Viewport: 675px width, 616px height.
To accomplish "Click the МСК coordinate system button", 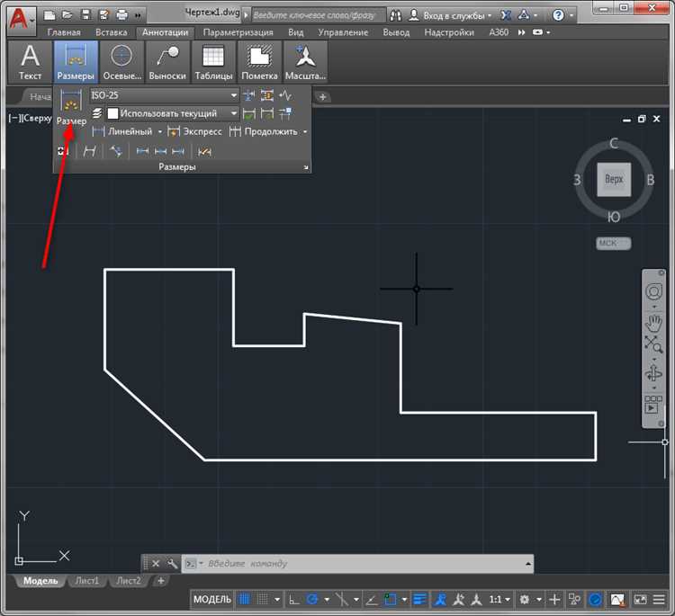I will coord(613,244).
